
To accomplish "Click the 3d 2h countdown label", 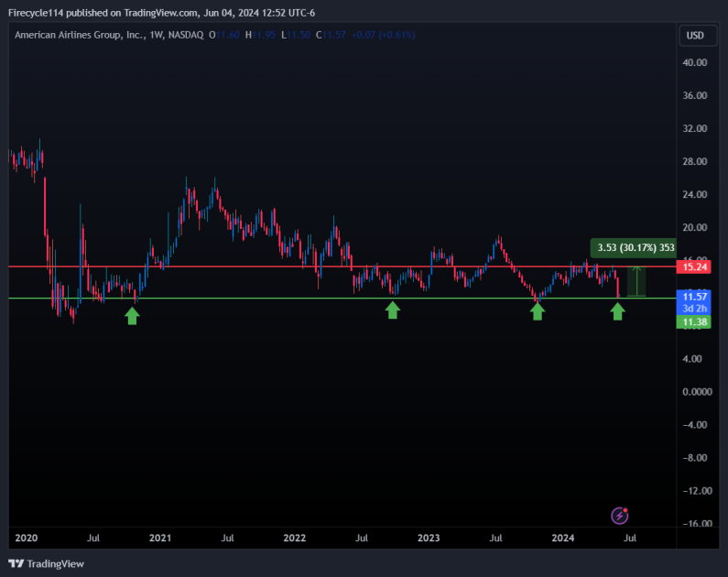I will click(694, 309).
